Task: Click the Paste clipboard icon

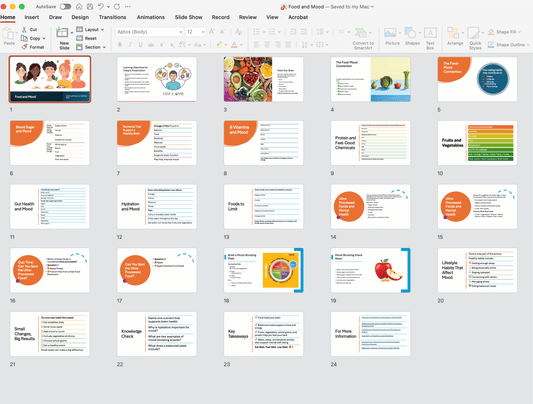Action: click(x=7, y=34)
